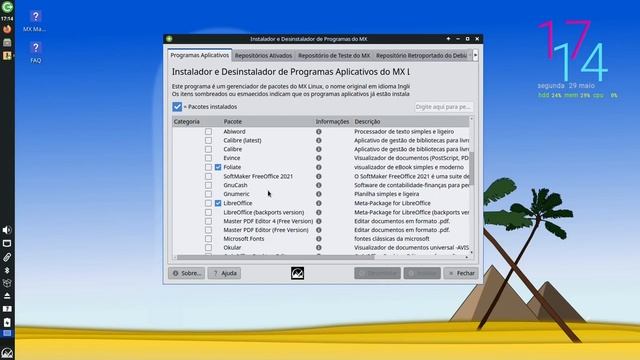Click the package search input field
This screenshot has height=360, width=640.
pos(443,107)
